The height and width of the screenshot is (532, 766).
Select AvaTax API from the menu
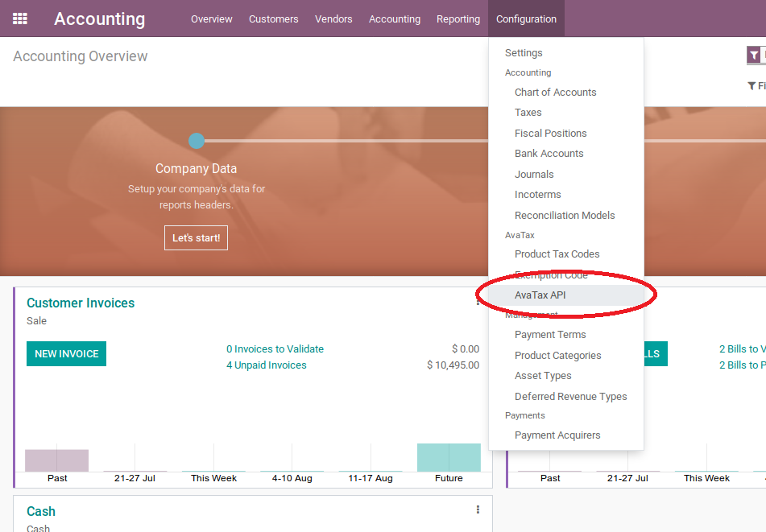pyautogui.click(x=540, y=295)
